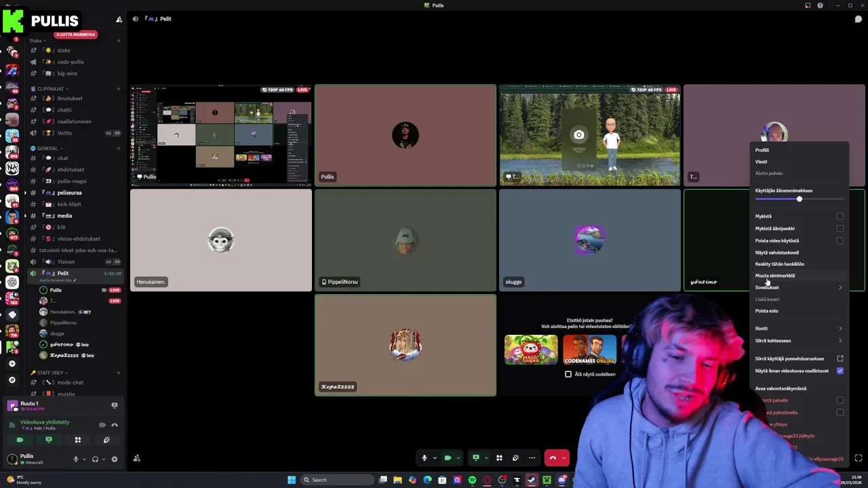
Task: Check the Älä näytä uudelleen box
Action: 568,374
